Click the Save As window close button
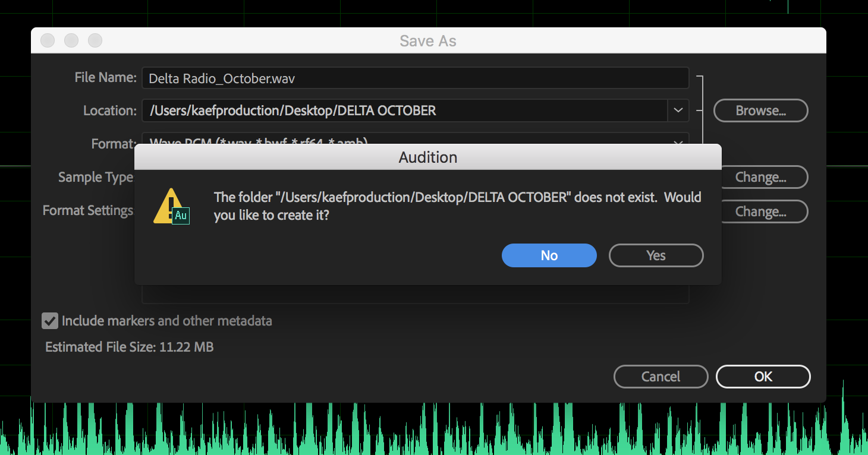Image resolution: width=868 pixels, height=455 pixels. coord(48,40)
